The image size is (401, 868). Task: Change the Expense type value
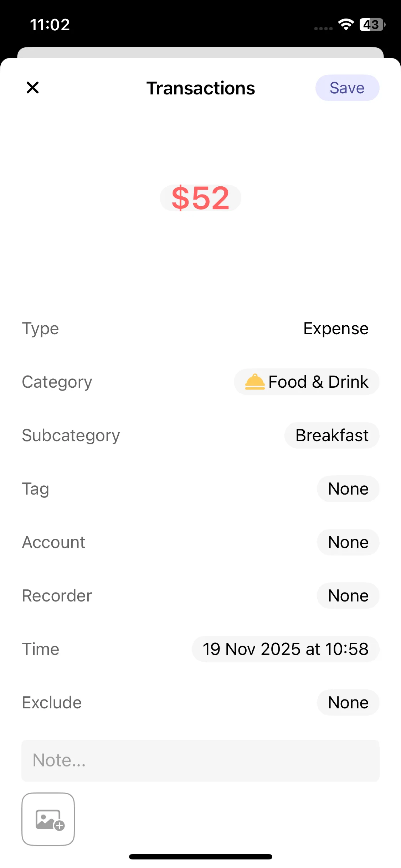point(335,329)
